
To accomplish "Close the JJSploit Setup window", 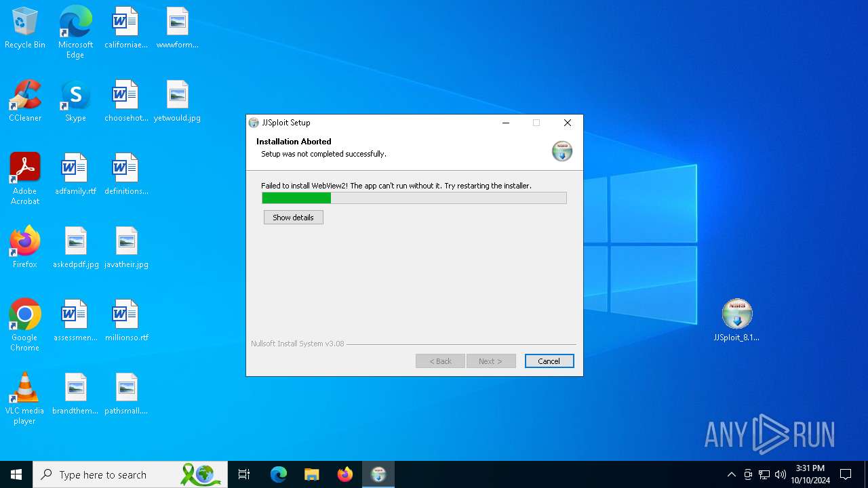I will click(x=568, y=123).
